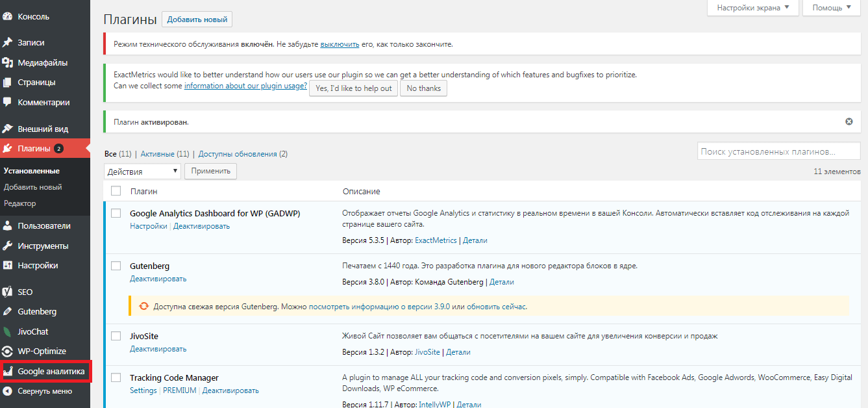The width and height of the screenshot is (868, 408).
Task: Click the WP-Optimize icon in sidebar
Action: coord(8,351)
